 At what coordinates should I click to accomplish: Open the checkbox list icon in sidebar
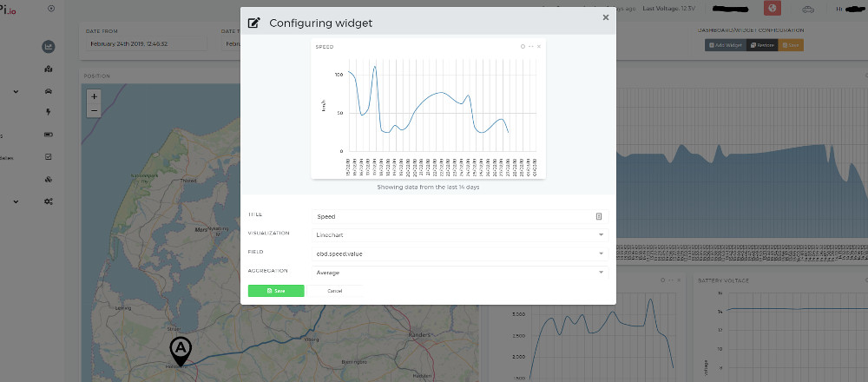click(x=48, y=157)
